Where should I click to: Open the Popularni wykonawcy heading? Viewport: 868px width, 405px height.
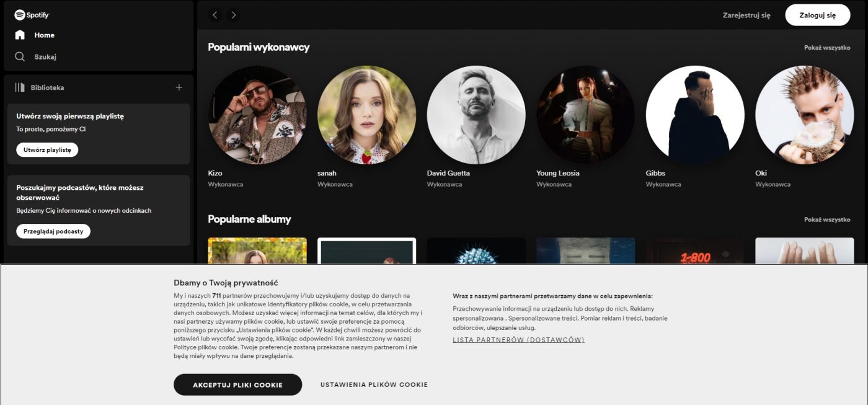point(259,47)
